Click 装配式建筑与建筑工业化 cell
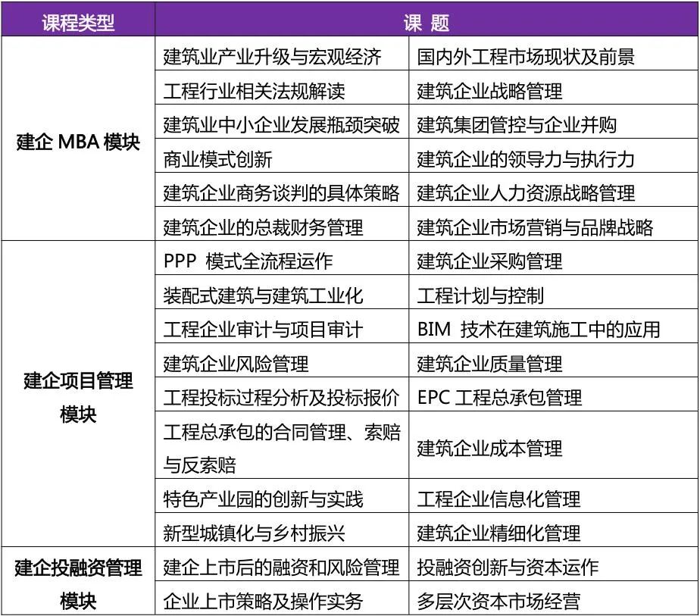Screen dimensions: 700x616 (282, 292)
